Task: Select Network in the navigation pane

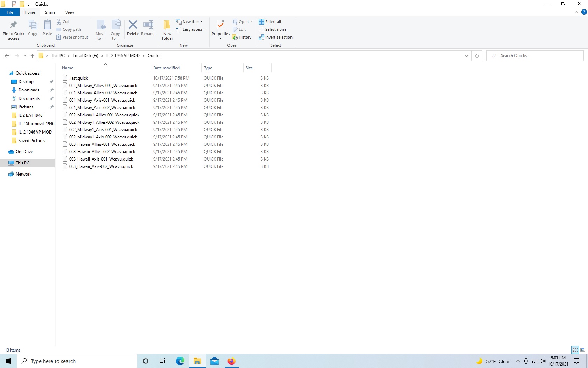Action: pyautogui.click(x=23, y=174)
